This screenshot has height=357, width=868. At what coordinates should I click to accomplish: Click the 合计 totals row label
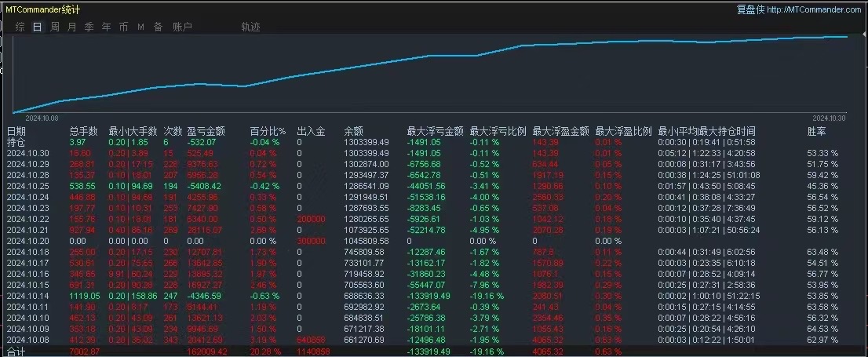(16, 352)
